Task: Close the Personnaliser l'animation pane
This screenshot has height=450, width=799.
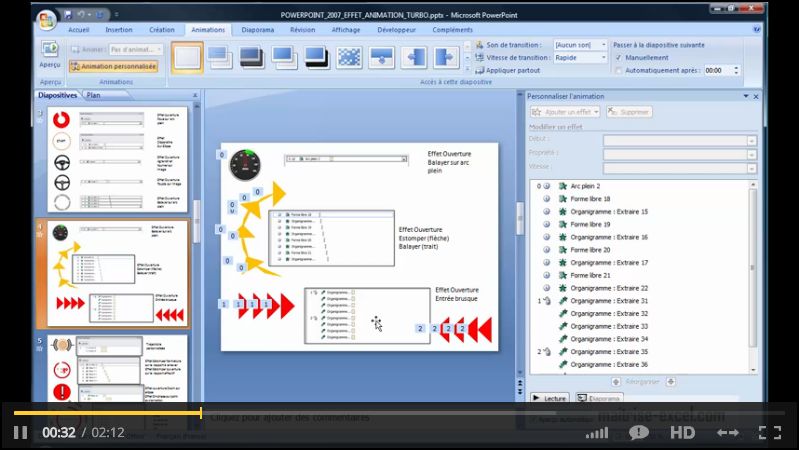Action: (756, 96)
